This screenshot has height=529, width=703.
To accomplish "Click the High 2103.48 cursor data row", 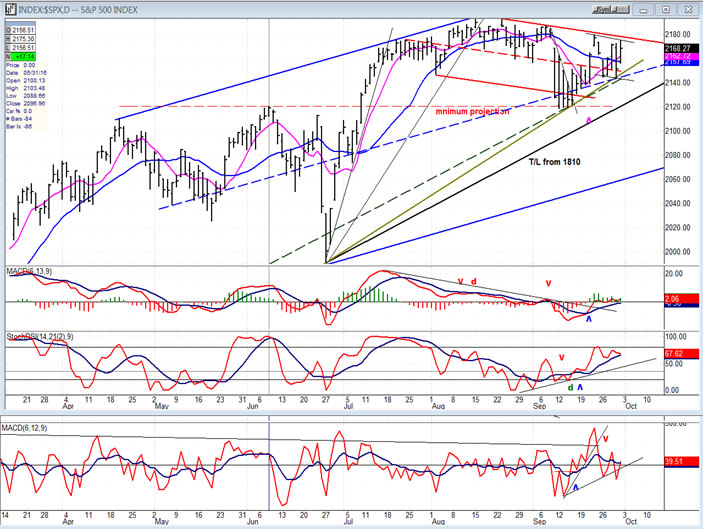I will pos(26,88).
